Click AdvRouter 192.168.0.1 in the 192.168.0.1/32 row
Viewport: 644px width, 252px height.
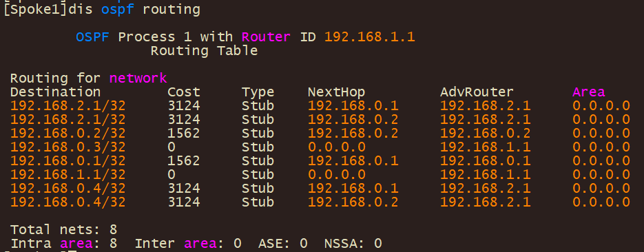(486, 160)
